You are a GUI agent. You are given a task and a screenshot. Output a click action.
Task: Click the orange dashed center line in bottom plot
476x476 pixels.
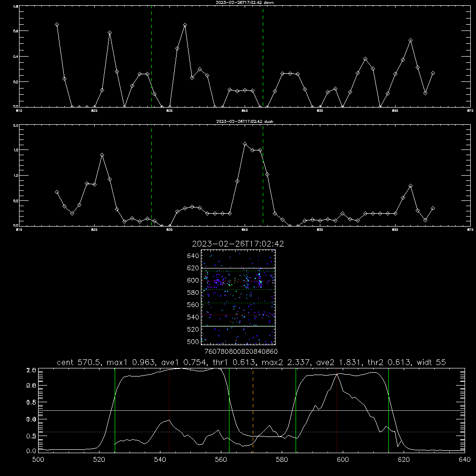(253, 410)
